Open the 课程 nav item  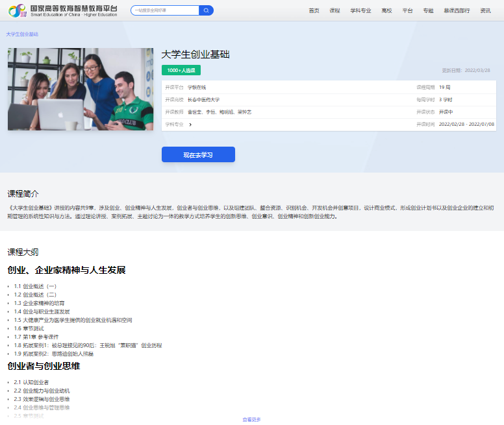click(334, 10)
